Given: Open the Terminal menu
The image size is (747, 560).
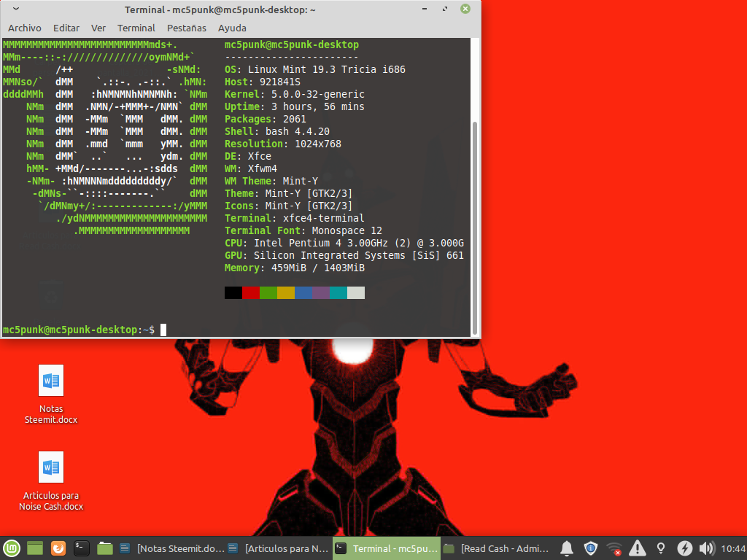Looking at the screenshot, I should point(136,28).
